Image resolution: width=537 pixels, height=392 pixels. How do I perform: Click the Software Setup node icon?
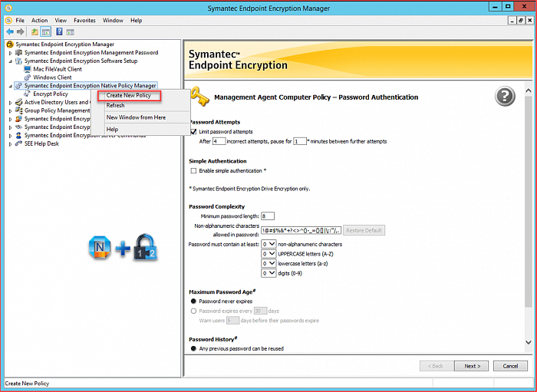19,61
